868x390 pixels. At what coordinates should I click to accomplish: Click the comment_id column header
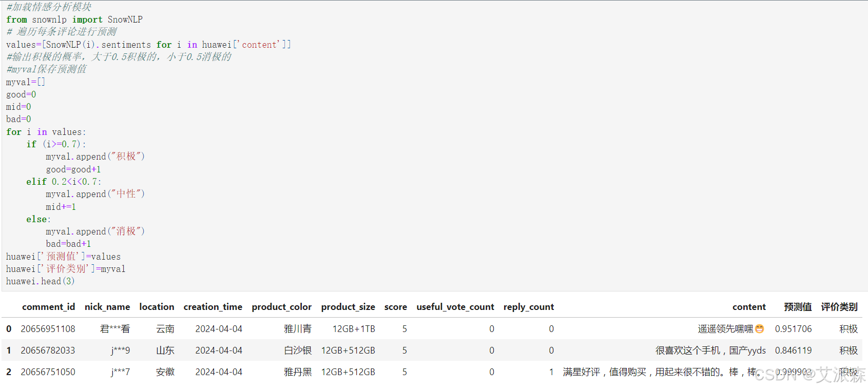coord(48,307)
